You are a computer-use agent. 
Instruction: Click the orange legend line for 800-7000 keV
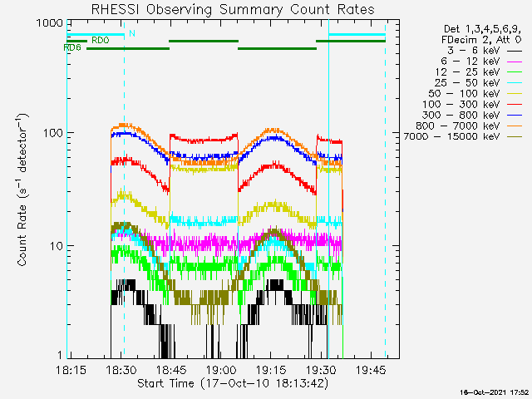(515, 126)
